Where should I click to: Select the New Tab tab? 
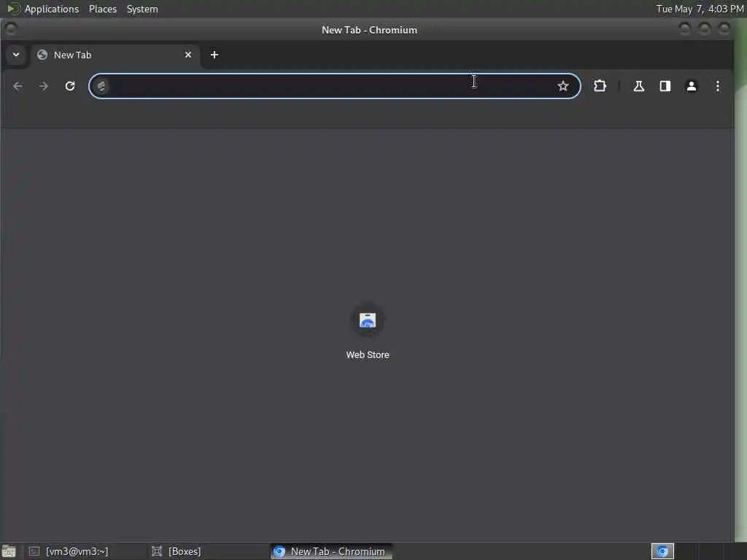coord(115,55)
